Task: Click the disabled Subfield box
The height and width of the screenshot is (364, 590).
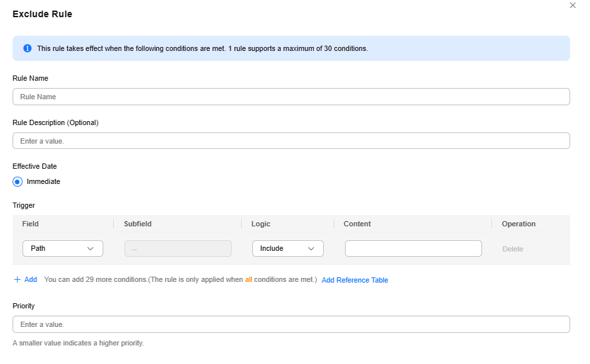Action: click(x=178, y=249)
